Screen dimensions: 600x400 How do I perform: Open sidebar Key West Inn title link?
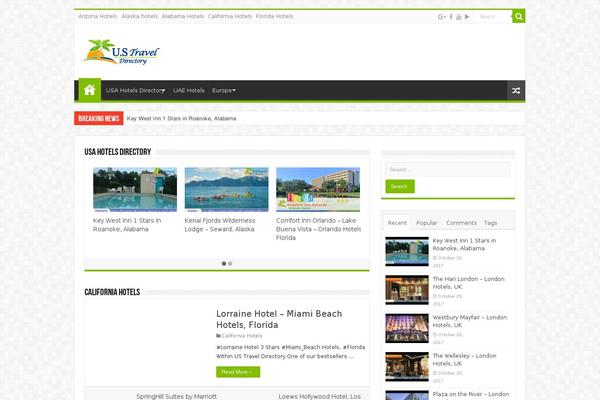point(464,244)
